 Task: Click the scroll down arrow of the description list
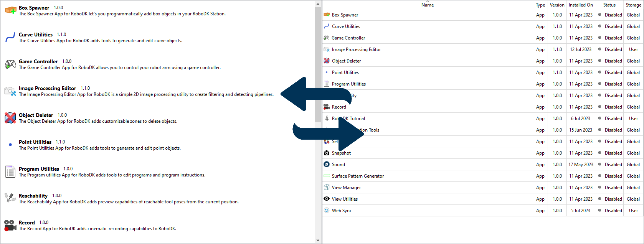coord(318,240)
